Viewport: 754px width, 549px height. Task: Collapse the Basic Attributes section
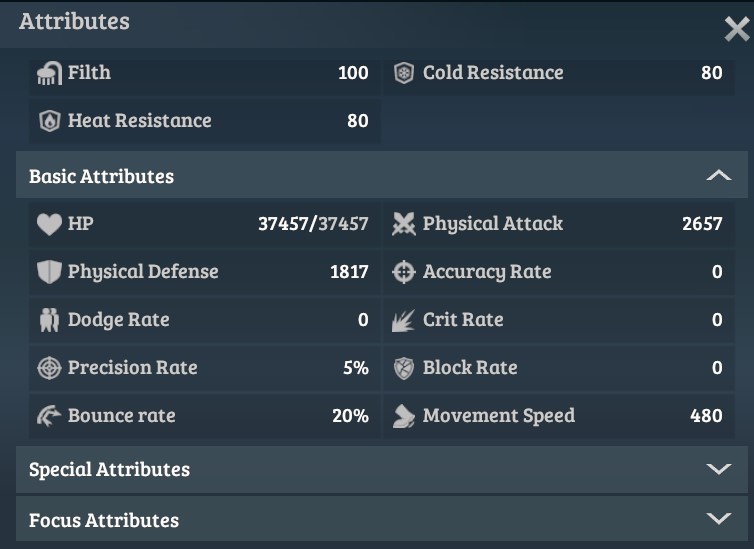point(718,176)
